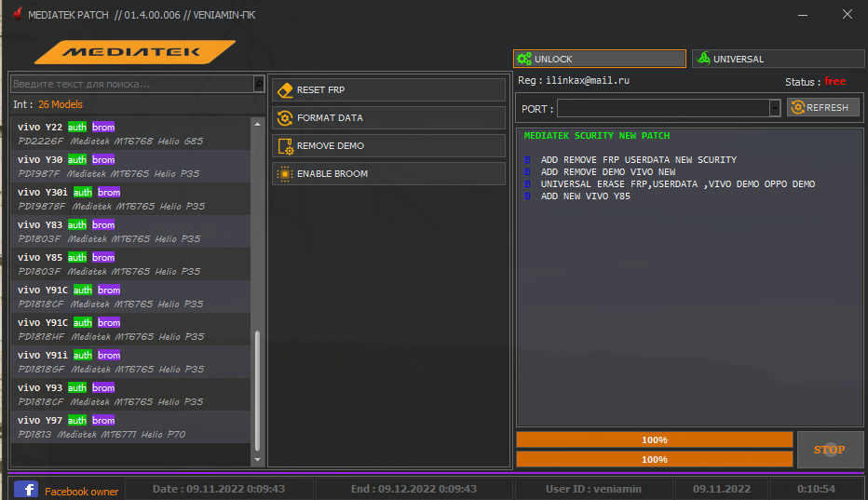
Task: Select vivo Y85 model
Action: 130,264
